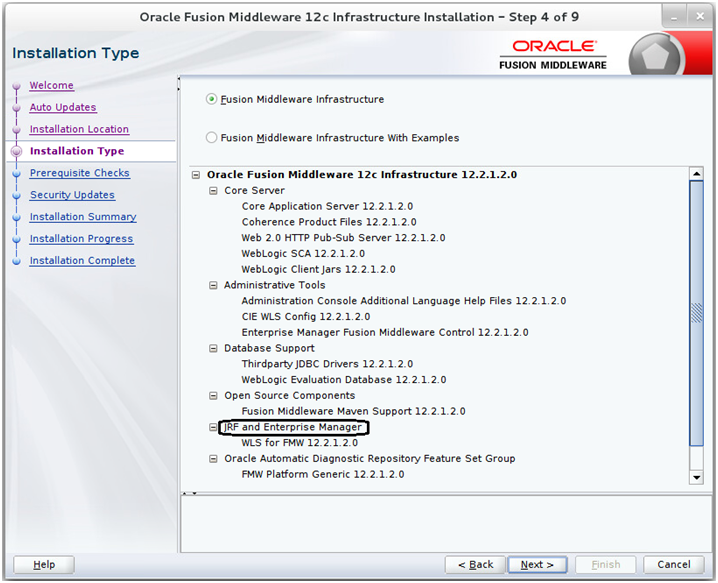Select Coherence Product Files 12.2.1.2.0
The width and height of the screenshot is (718, 583).
(329, 222)
